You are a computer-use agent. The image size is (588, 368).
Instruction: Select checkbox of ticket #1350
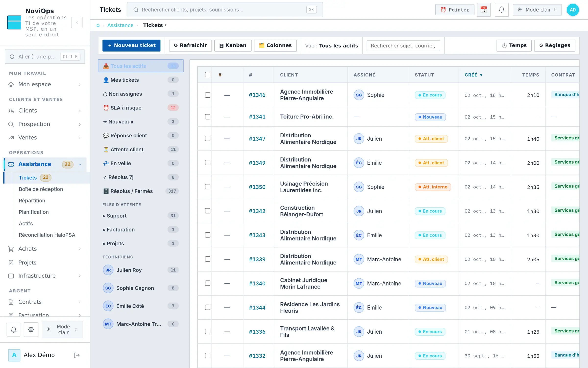tap(208, 187)
